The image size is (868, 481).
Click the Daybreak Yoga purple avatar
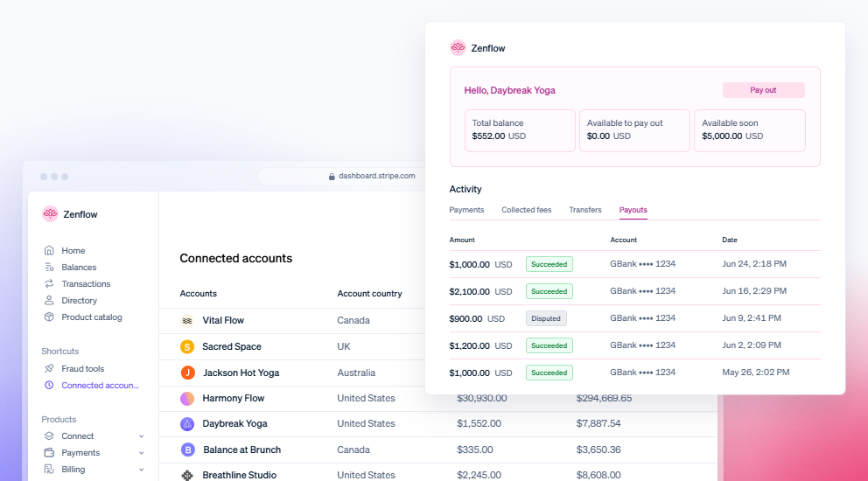[x=187, y=423]
